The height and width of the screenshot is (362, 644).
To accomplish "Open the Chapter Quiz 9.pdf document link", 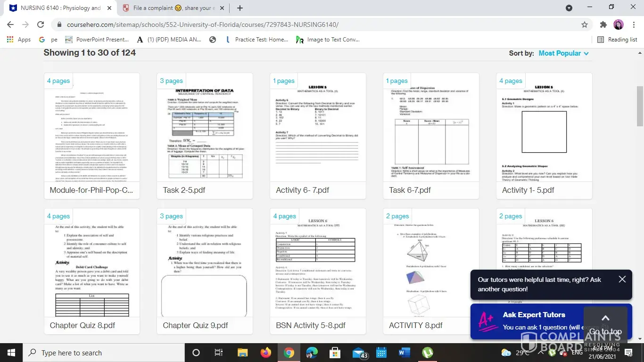I will [x=196, y=325].
